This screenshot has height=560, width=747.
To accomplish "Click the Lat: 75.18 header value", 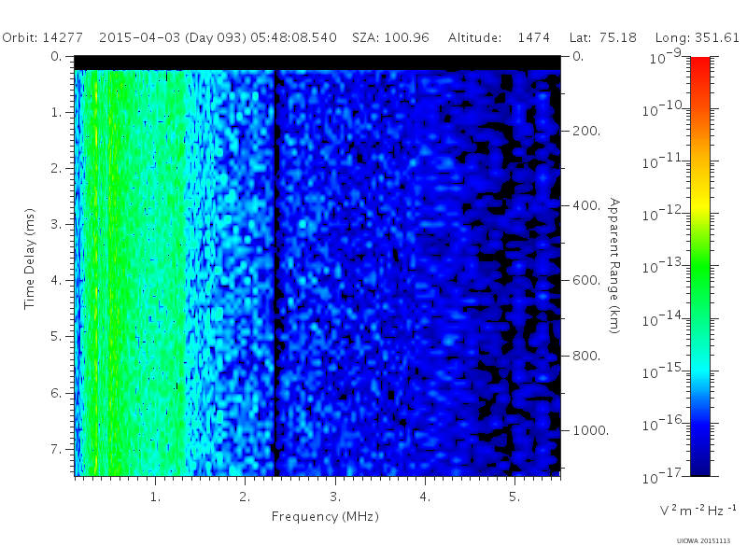I will (602, 37).
